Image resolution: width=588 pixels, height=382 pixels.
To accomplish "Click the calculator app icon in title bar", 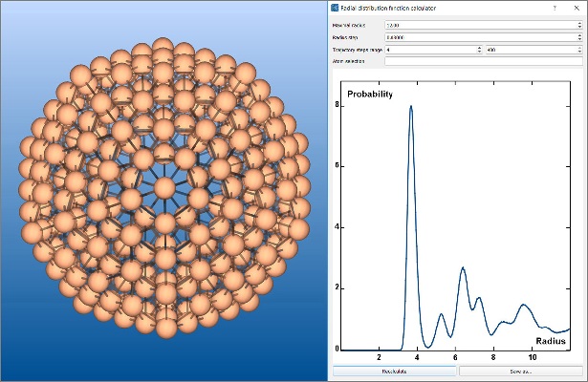I will (335, 8).
